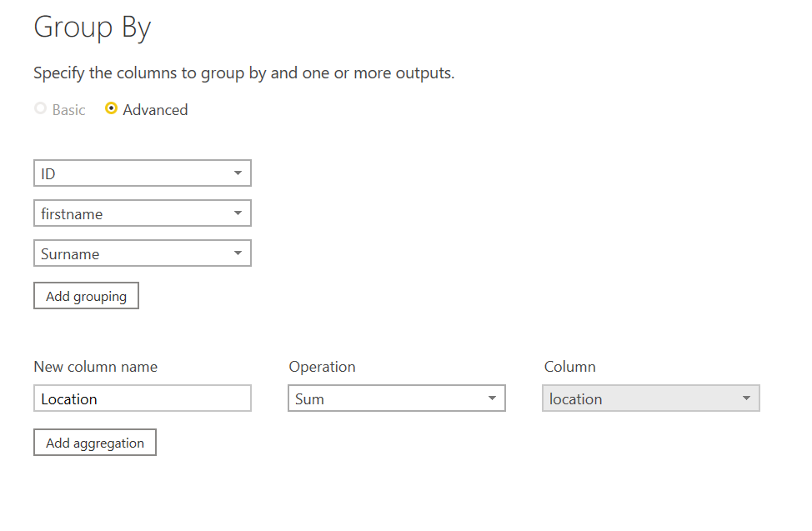Screen dimensions: 812x531
Task: Click the Column label above location
Action: [x=569, y=367]
